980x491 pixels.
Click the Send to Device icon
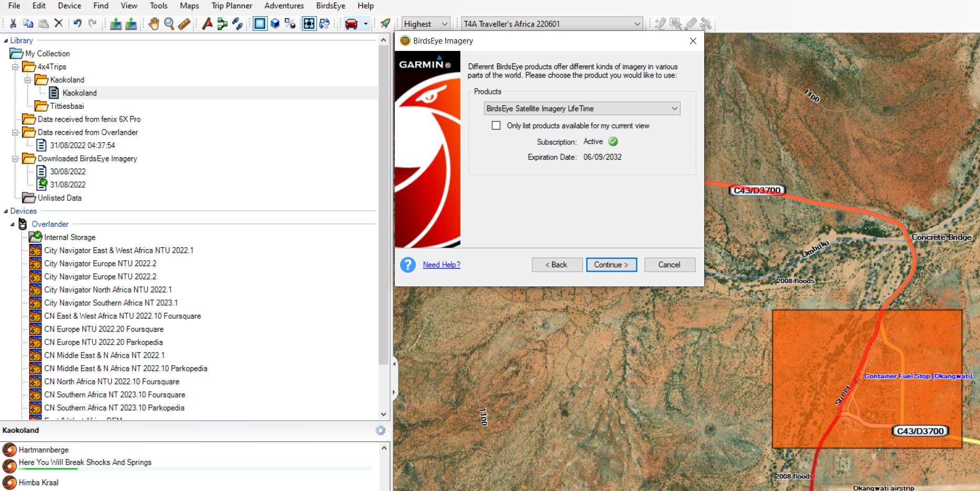point(116,24)
